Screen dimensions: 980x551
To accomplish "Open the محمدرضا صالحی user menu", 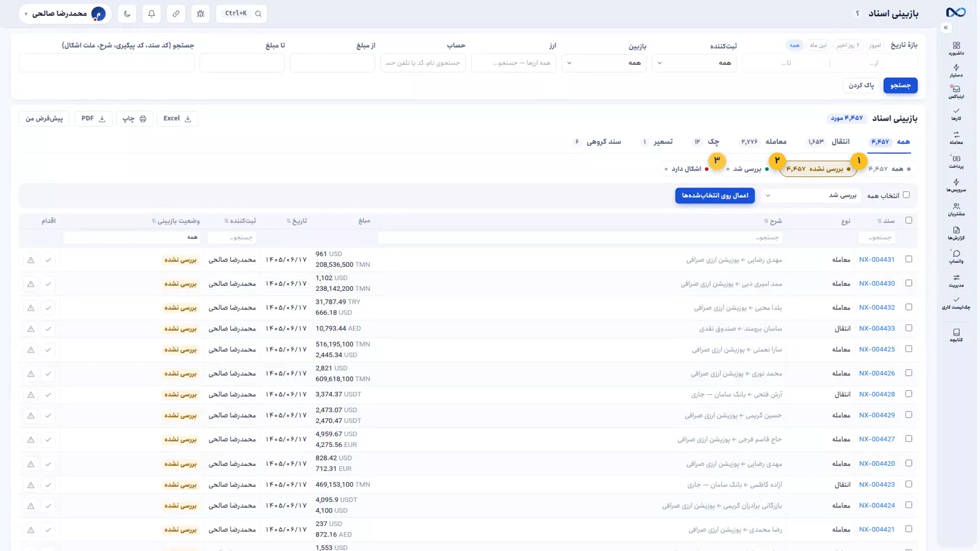I will [x=65, y=13].
